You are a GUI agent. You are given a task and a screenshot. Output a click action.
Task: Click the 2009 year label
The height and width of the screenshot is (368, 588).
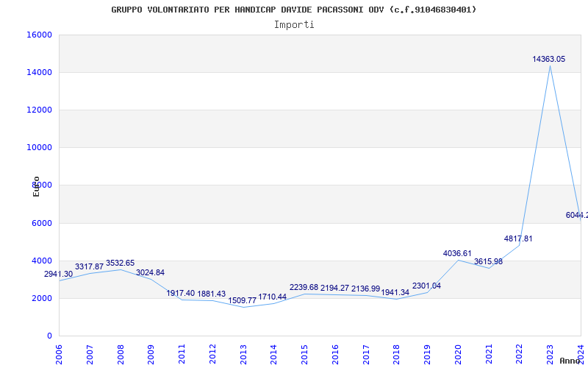151,354
